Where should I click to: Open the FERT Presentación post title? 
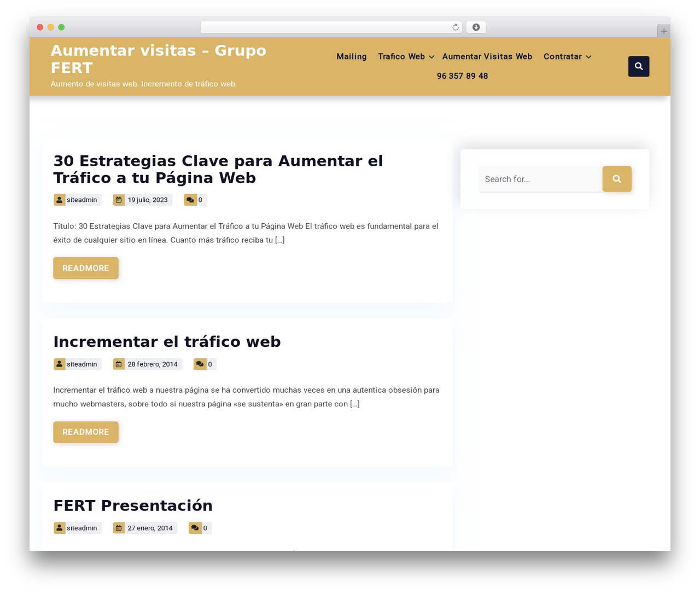133,505
